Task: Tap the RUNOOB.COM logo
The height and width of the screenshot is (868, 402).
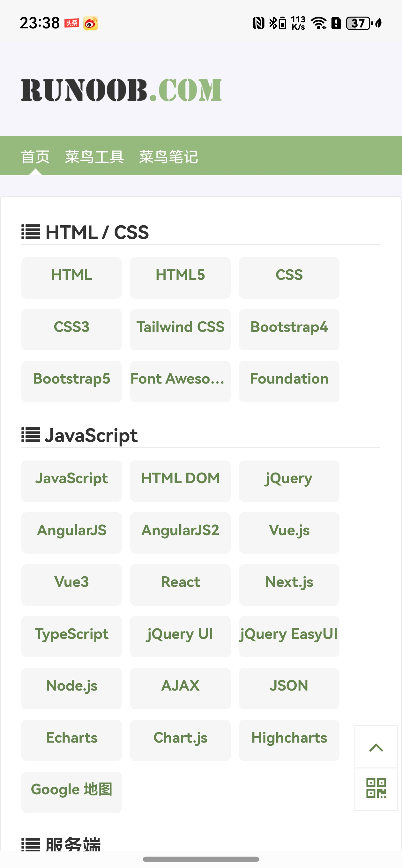Action: tap(121, 90)
